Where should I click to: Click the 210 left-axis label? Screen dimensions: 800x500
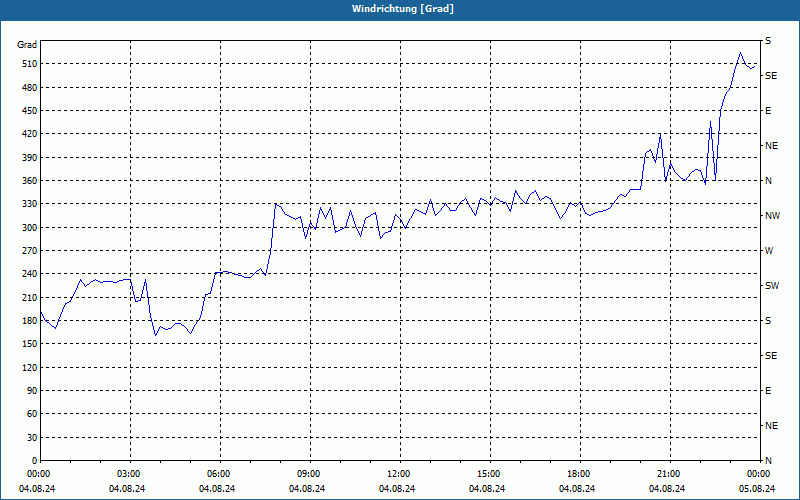pos(30,297)
